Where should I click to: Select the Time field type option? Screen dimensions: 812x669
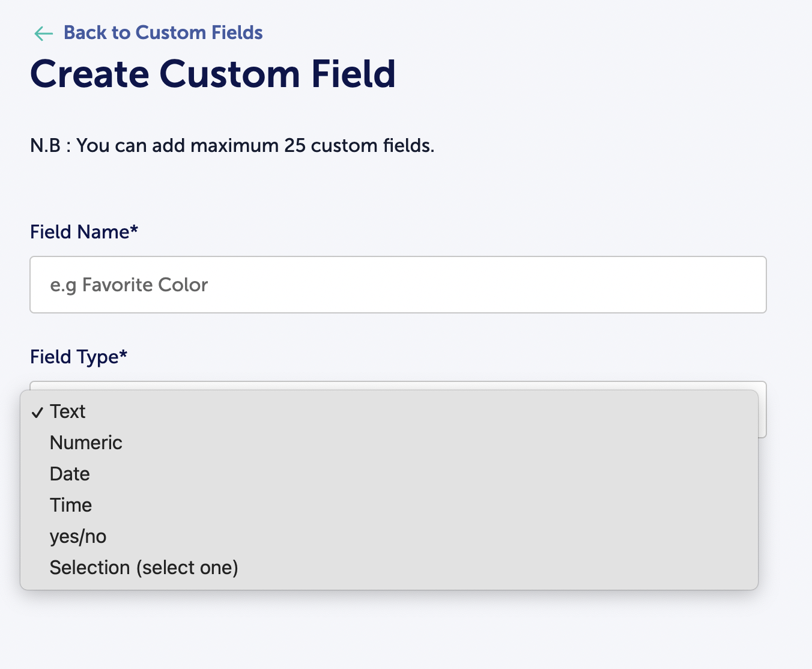pyautogui.click(x=71, y=505)
